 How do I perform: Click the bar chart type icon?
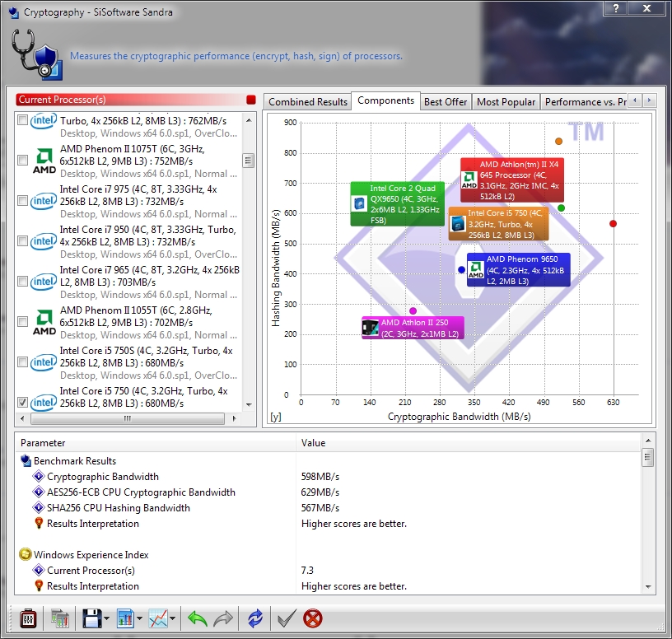click(x=125, y=618)
